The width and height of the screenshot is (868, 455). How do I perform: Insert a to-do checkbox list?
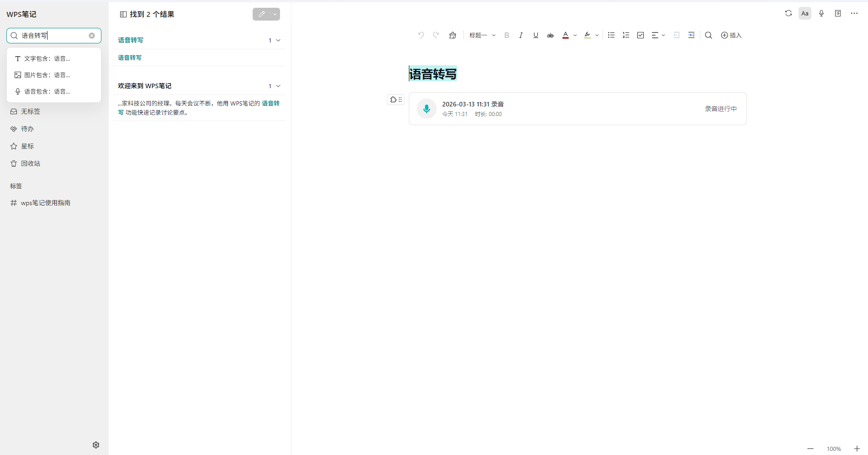click(640, 35)
